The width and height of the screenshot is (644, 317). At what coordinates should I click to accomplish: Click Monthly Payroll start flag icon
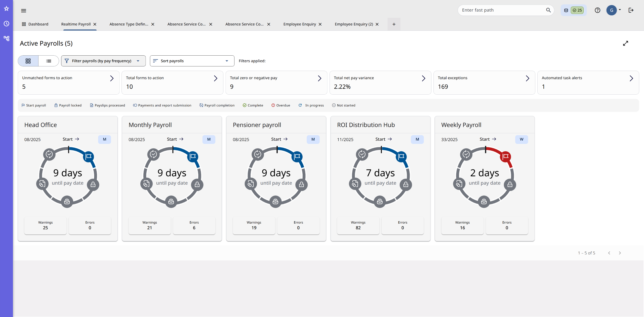pos(193,156)
